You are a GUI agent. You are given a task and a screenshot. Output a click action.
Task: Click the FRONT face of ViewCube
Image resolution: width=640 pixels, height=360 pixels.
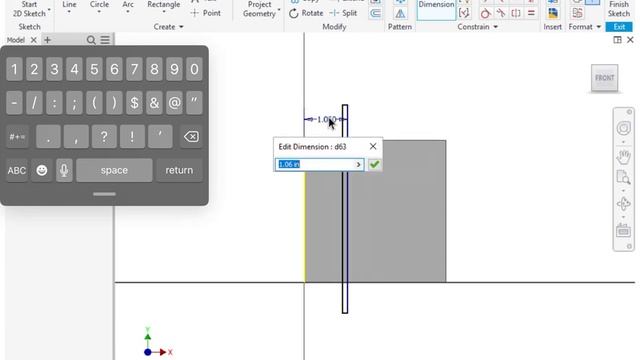point(604,78)
